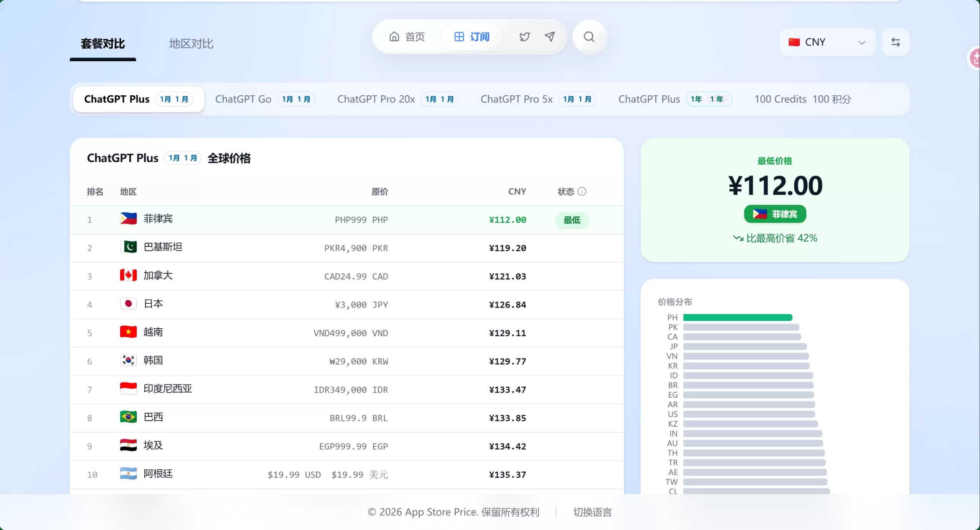Go to 首页 in the navigation bar
Image resolution: width=980 pixels, height=530 pixels.
coord(407,37)
